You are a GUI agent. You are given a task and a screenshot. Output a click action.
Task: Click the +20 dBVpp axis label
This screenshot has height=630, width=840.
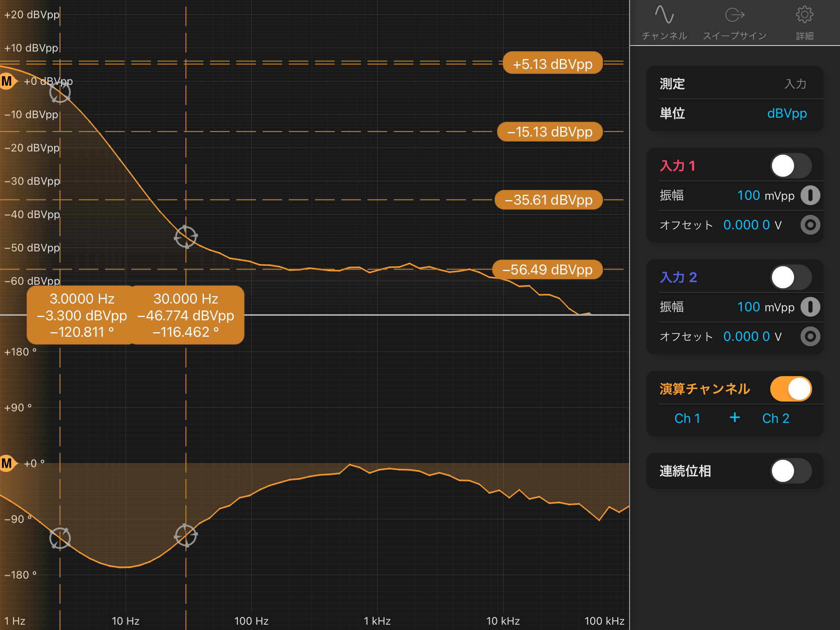[x=32, y=15]
